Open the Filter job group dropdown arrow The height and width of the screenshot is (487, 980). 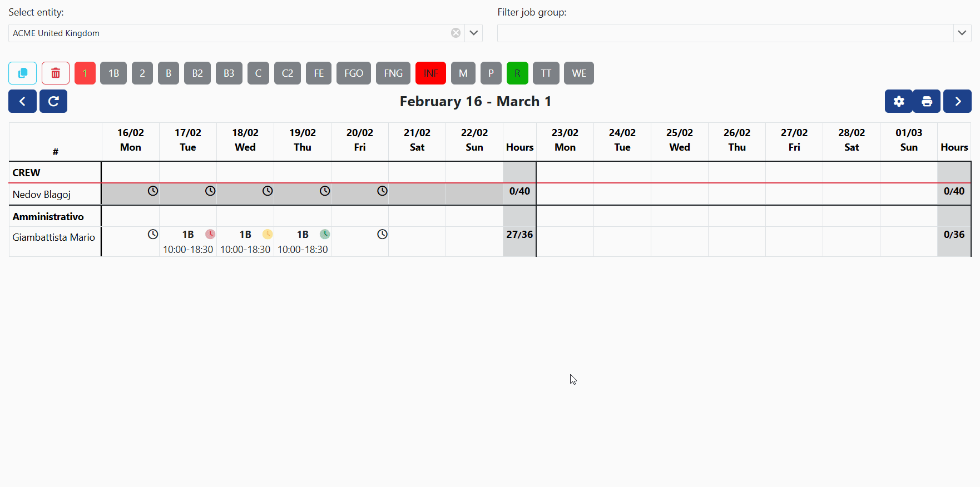coord(962,33)
